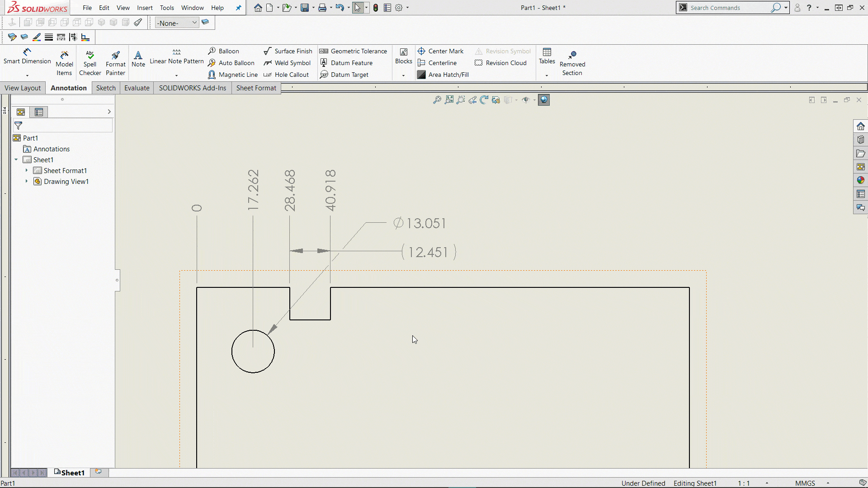Switch to the View Layout tab
The height and width of the screenshot is (488, 868).
tap(23, 88)
